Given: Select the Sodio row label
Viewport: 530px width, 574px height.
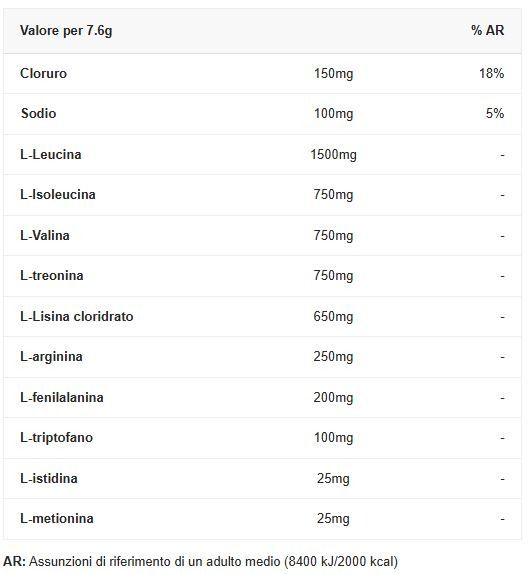Looking at the screenshot, I should click(38, 113).
